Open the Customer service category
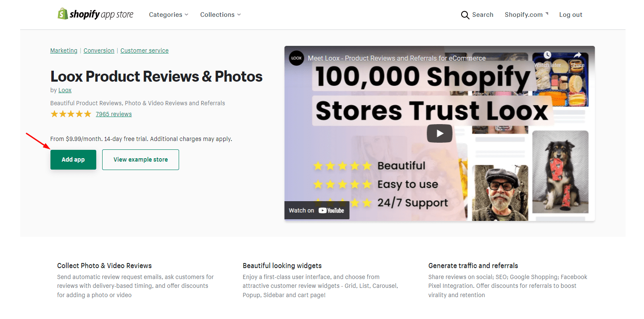Image resolution: width=644 pixels, height=319 pixels. [x=144, y=50]
